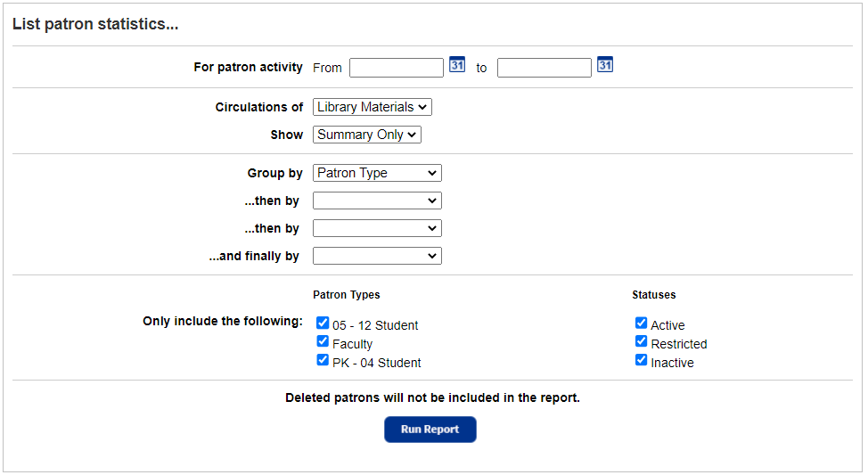Expand the Show Summary Only dropdown

point(366,135)
